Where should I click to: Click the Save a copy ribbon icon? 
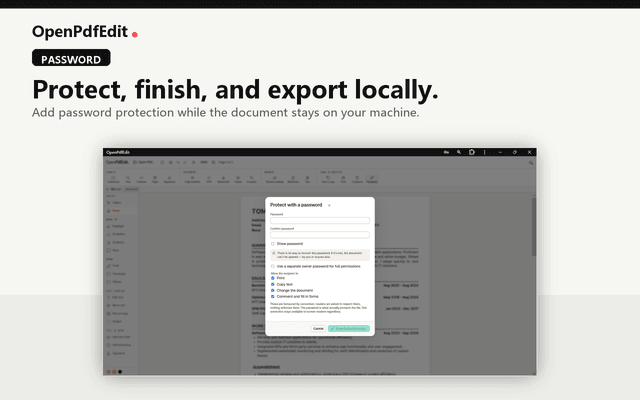pos(328,180)
